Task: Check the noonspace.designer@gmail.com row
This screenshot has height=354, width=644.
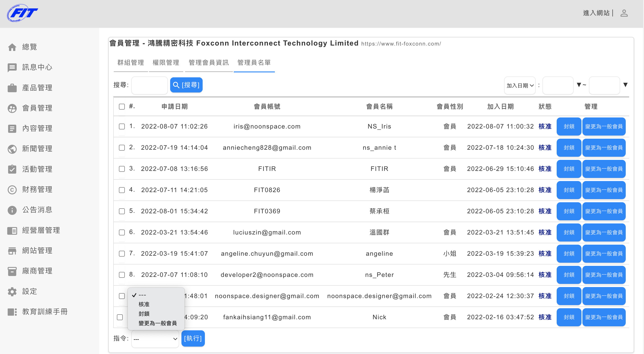Action: point(122,296)
